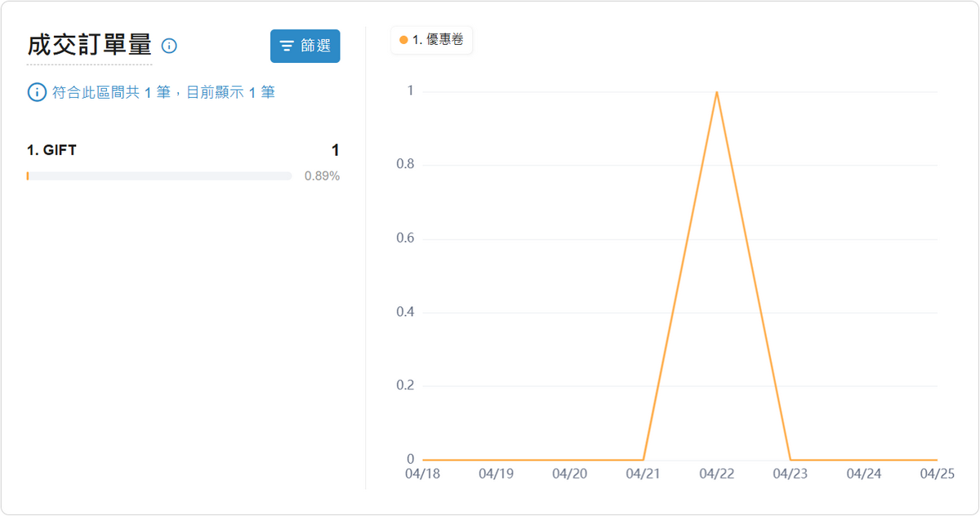The width and height of the screenshot is (980, 516).
Task: Click the GIFT order count value 1
Action: pyautogui.click(x=335, y=150)
